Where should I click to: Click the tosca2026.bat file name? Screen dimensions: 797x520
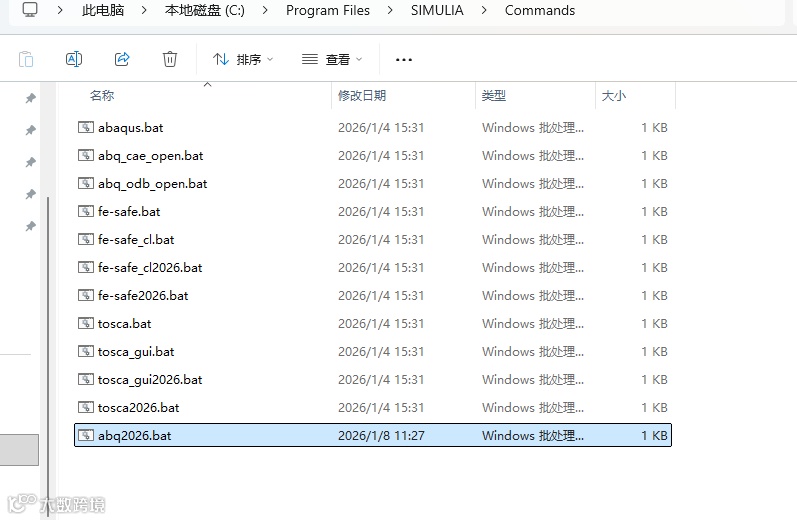tap(138, 407)
